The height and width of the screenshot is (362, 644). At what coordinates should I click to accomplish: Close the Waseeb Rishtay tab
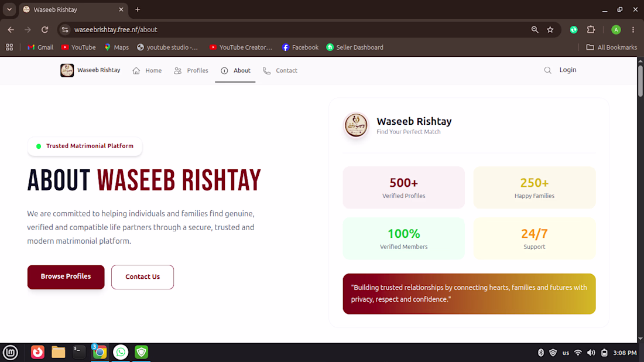[121, 9]
